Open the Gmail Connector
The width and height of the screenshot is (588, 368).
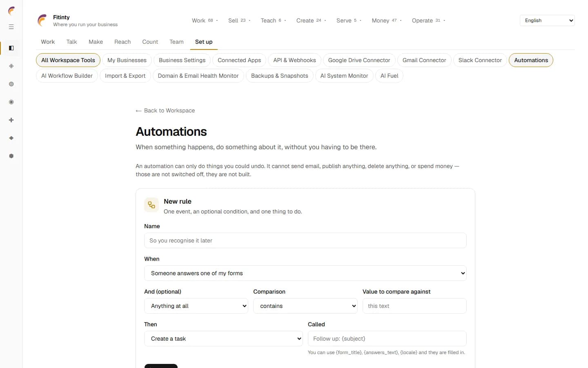point(424,60)
